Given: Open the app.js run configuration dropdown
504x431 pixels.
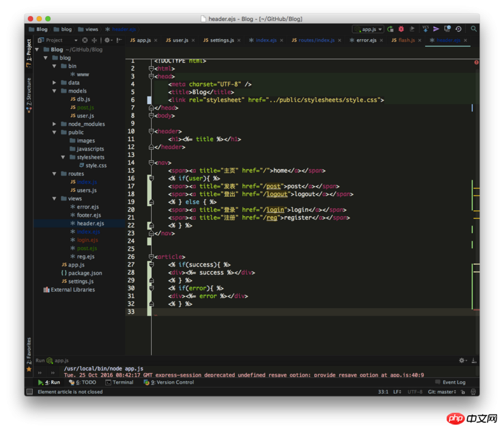Looking at the screenshot, I should (x=368, y=29).
